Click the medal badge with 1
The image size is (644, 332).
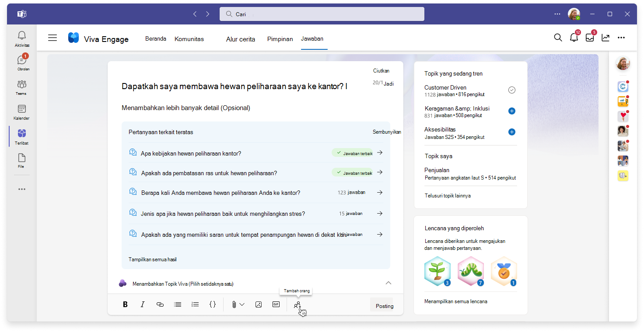coord(504,272)
